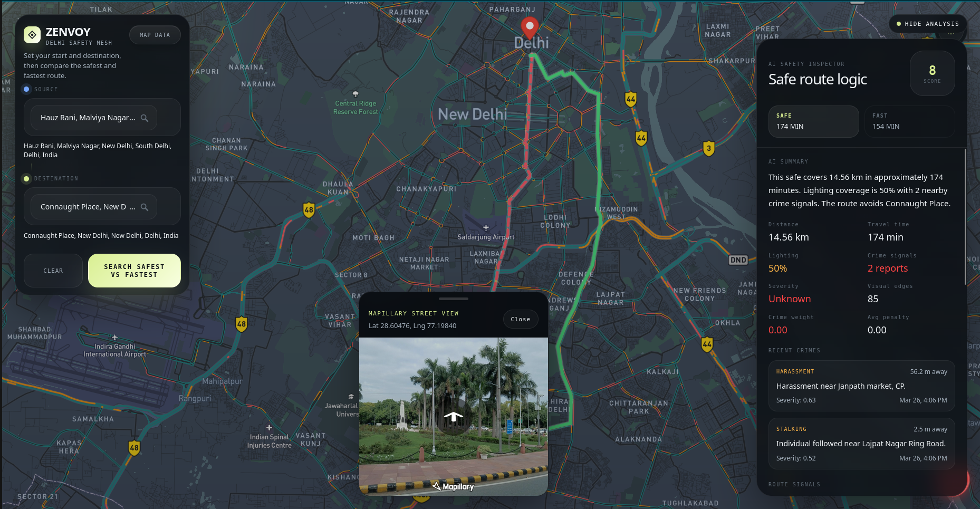Close the Mapillary street view panel
980x509 pixels.
point(521,319)
